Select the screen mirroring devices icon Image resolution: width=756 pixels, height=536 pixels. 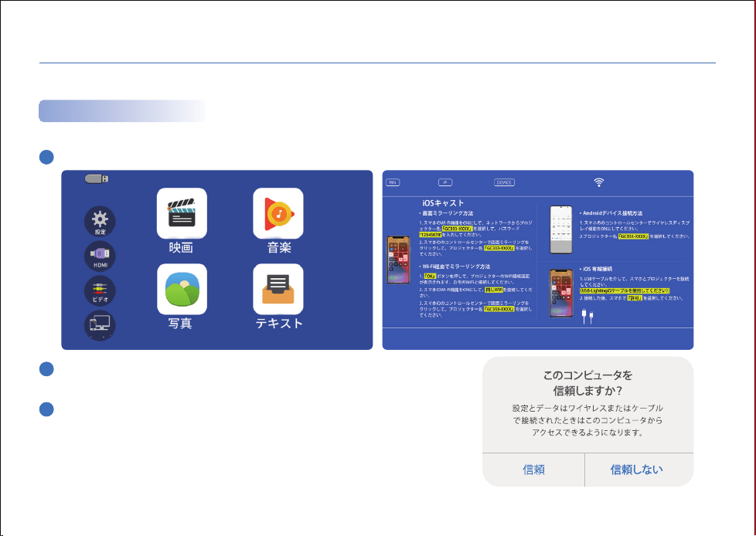pos(100,324)
